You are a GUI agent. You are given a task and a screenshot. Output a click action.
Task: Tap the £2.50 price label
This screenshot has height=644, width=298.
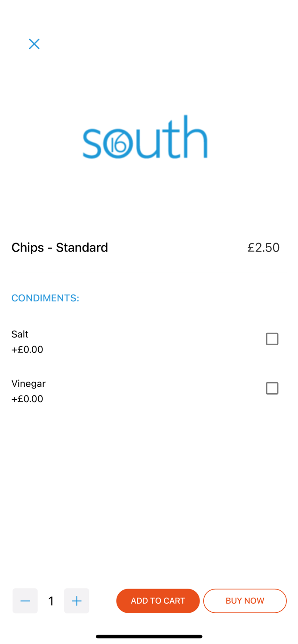point(263,247)
